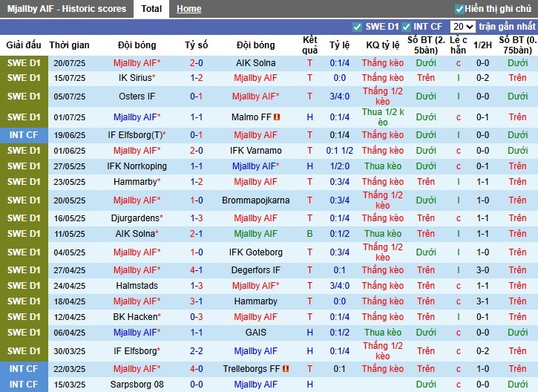Screen dimensions: 538x392
Task: Click the 3-0 half-time score for Degerfors match
Action: coord(482,270)
